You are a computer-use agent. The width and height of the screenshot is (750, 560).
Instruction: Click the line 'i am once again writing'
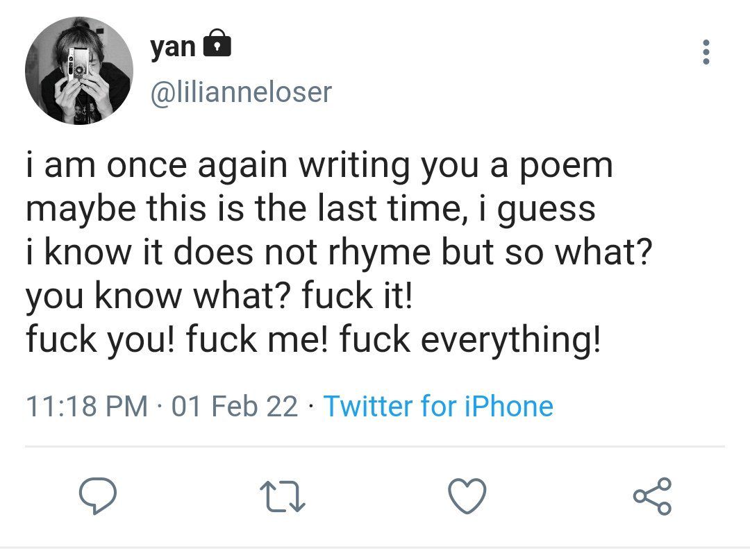click(319, 167)
